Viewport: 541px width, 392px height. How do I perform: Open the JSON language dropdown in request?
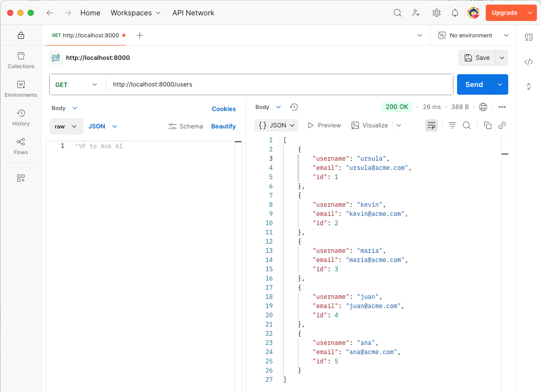(103, 126)
